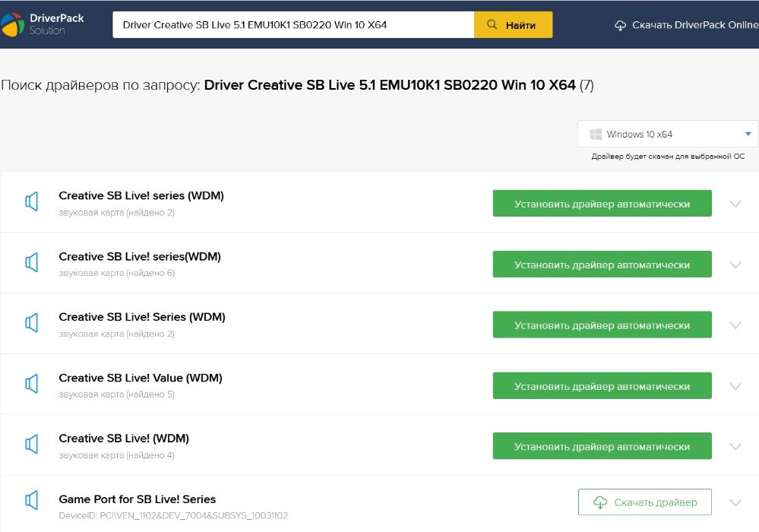Open the Creative SB Live! Value (WDM) title
759x532 pixels.
click(x=141, y=378)
